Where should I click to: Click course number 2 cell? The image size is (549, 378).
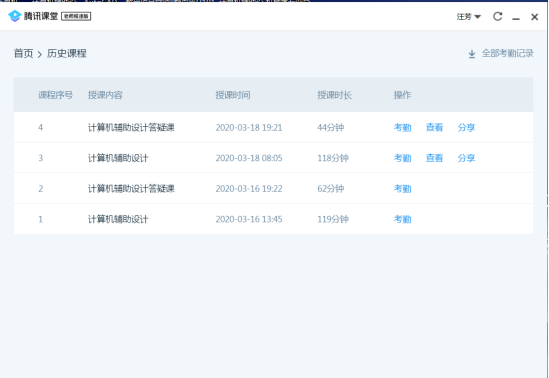(x=41, y=189)
